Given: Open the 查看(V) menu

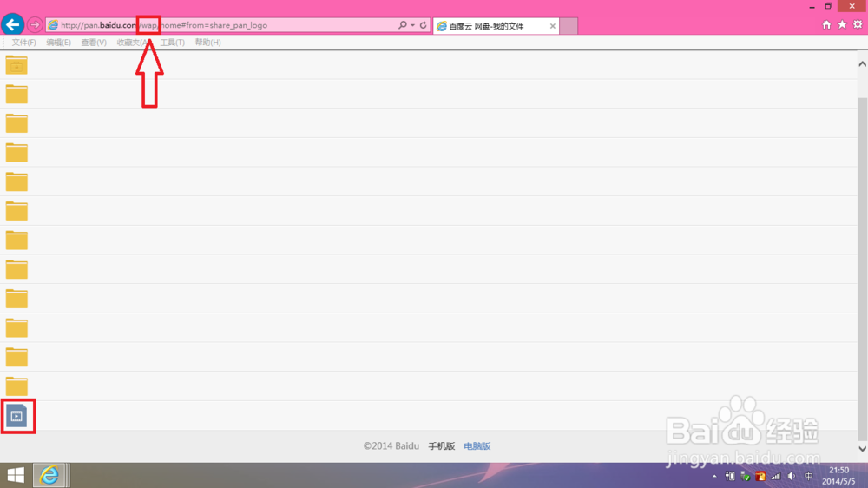Looking at the screenshot, I should pyautogui.click(x=94, y=42).
